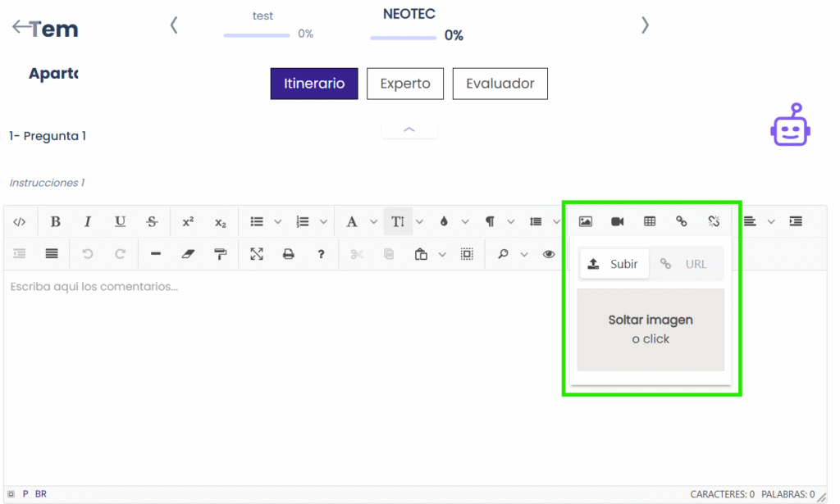This screenshot has width=840, height=504.
Task: Clear formatting with the eraser
Action: pos(188,253)
